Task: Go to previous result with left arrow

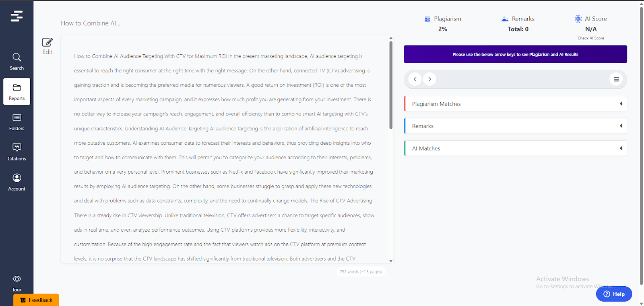Action: coord(415,79)
